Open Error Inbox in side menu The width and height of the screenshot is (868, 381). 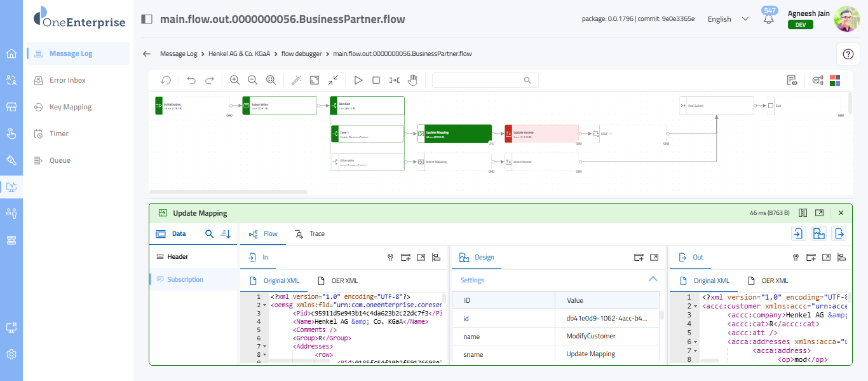[x=67, y=80]
